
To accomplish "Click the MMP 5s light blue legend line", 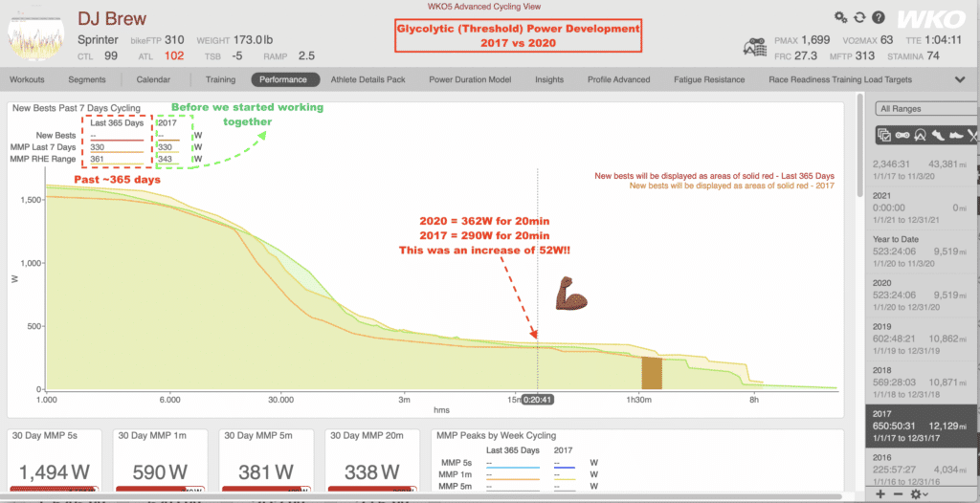I will (x=512, y=468).
